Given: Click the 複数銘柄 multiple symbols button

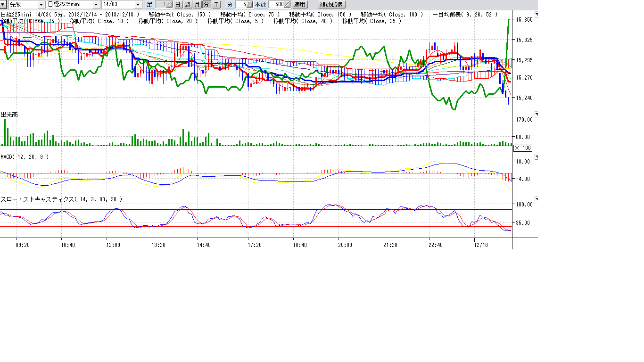Looking at the screenshot, I should [332, 4].
